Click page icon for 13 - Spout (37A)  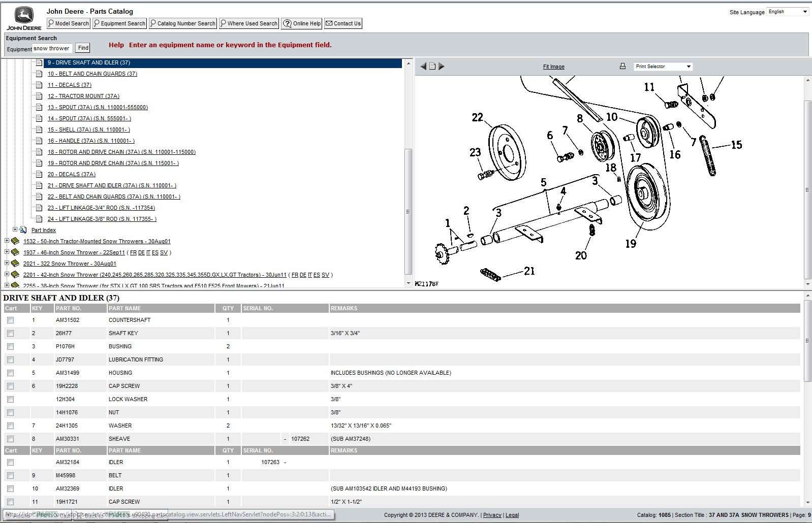pos(39,107)
